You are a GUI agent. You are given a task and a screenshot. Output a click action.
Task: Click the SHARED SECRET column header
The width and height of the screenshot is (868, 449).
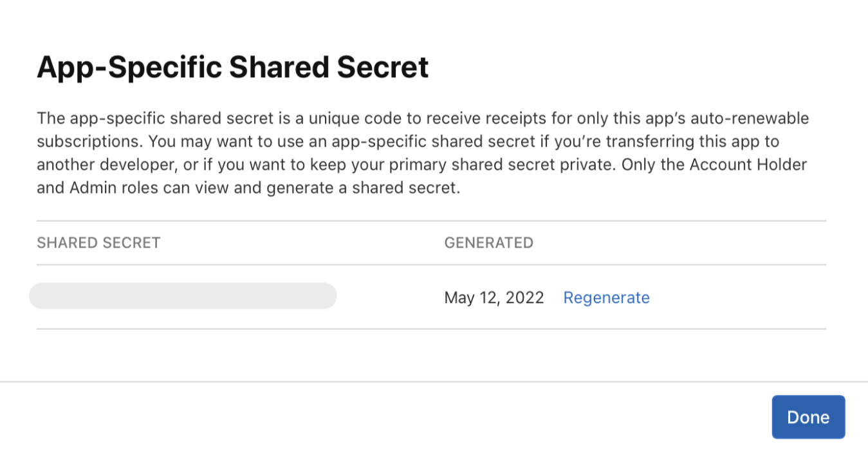click(x=98, y=243)
